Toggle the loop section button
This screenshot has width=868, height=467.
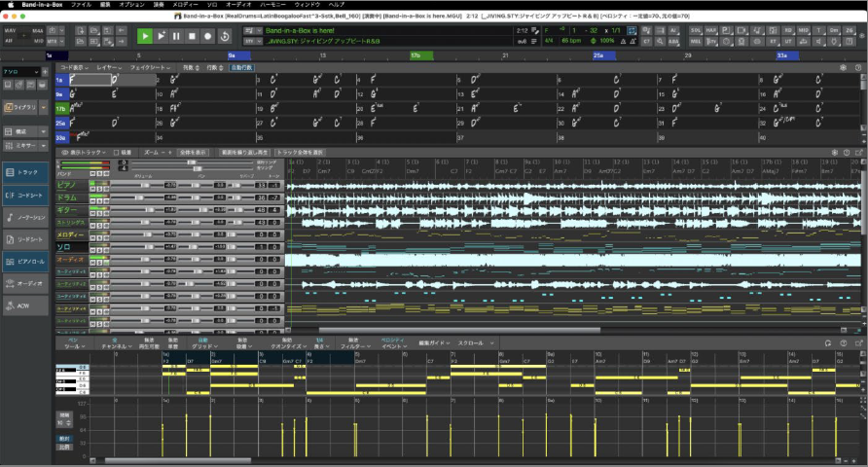point(632,30)
